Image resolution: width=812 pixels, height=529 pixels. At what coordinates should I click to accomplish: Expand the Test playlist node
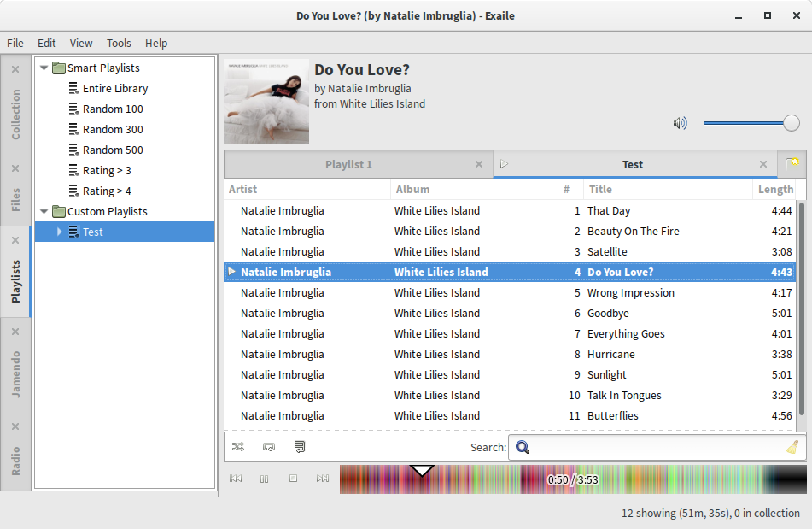(59, 232)
